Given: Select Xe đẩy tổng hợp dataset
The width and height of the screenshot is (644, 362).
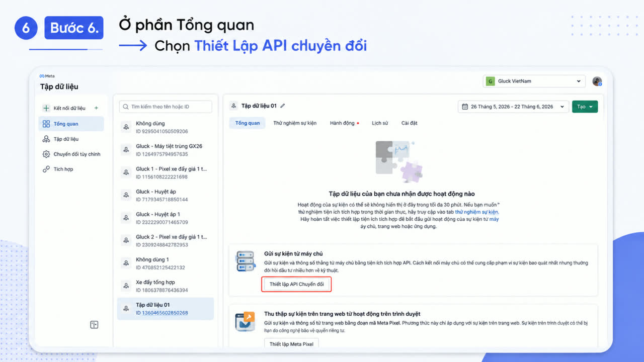Looking at the screenshot, I should click(166, 286).
